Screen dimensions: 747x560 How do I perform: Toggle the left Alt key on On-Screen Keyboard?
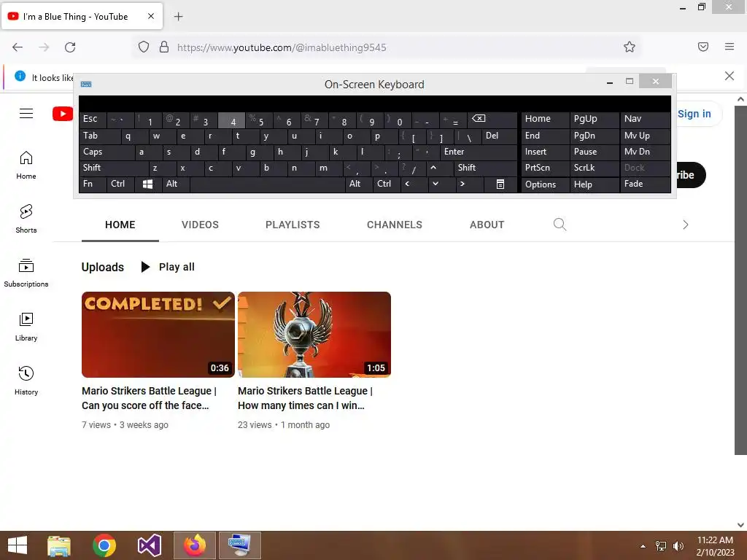(x=176, y=184)
